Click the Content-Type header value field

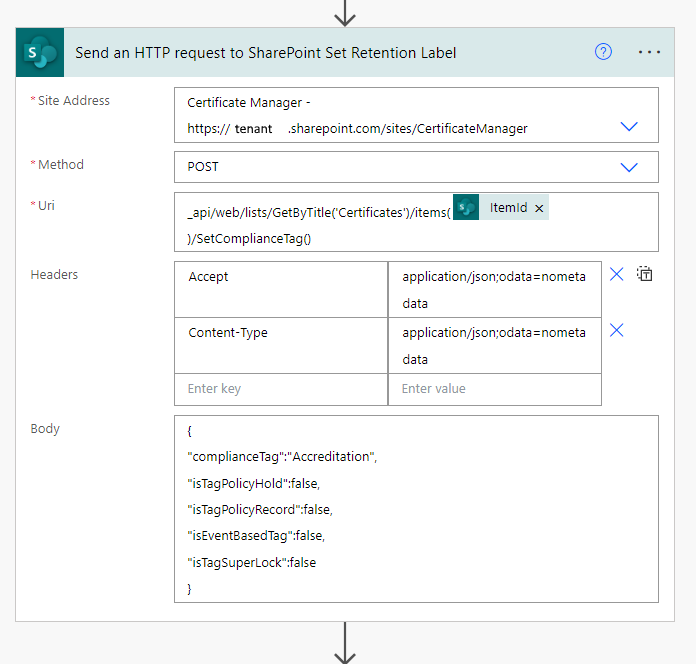(495, 345)
